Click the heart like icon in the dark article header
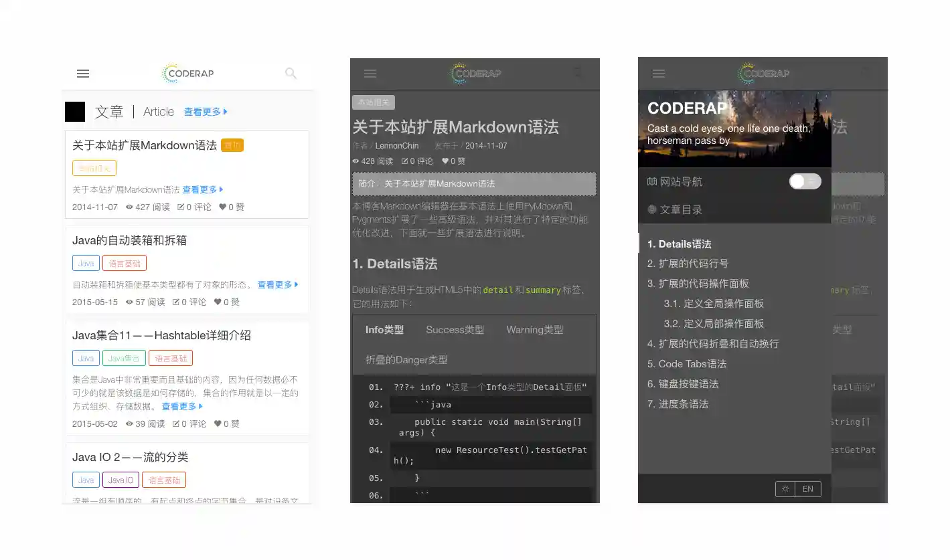Viewport: 950px width, 560px height. coord(445,161)
